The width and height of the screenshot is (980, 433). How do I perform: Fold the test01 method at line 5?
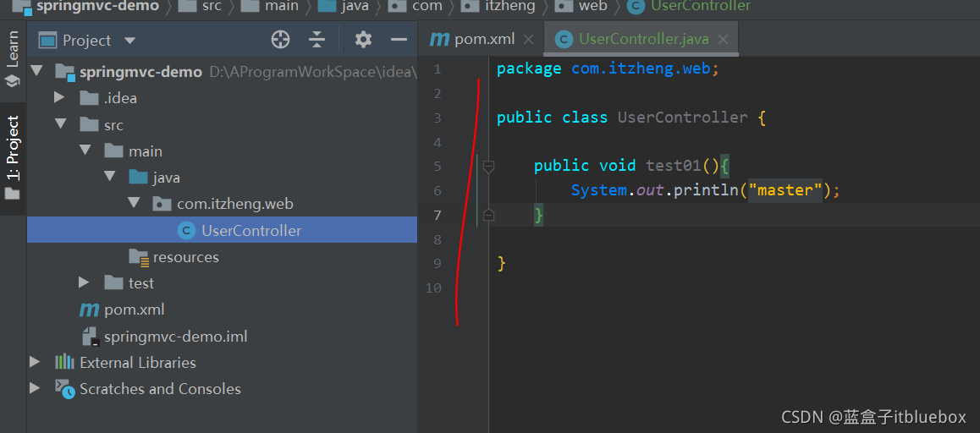(x=489, y=167)
